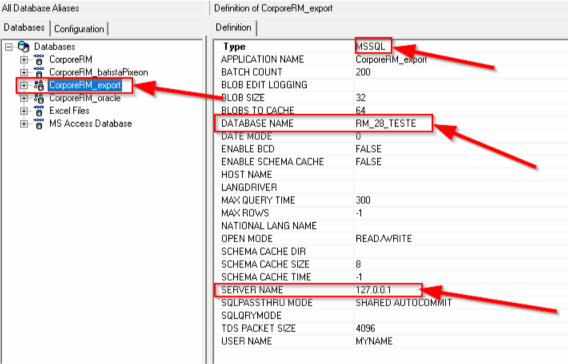The image size is (568, 364).
Task: Click the BLOBS TO CACHE value 64
Action: pyautogui.click(x=360, y=110)
